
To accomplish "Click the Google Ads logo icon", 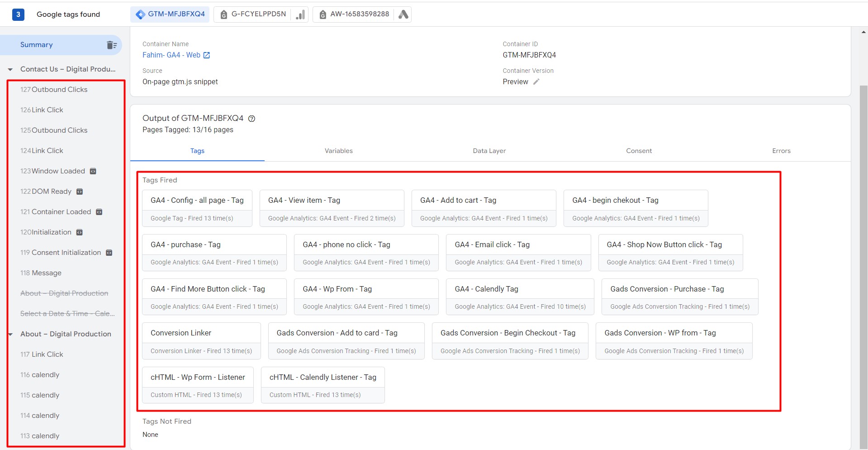I will click(x=403, y=14).
